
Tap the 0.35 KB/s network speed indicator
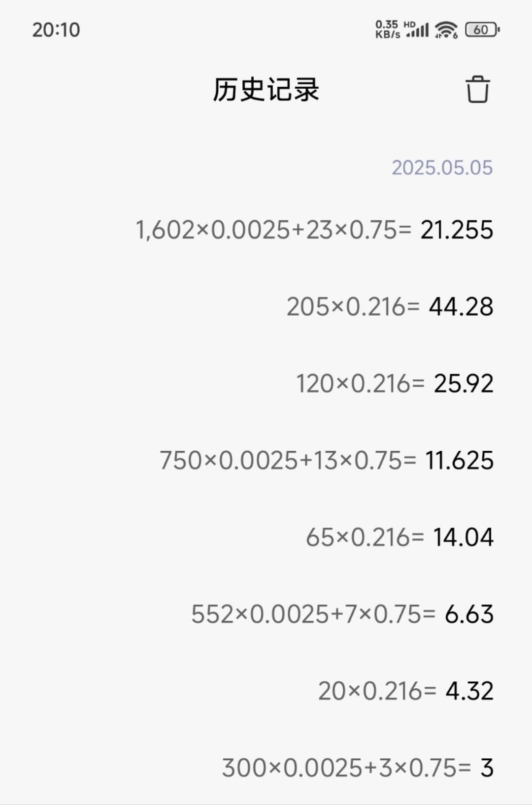388,30
